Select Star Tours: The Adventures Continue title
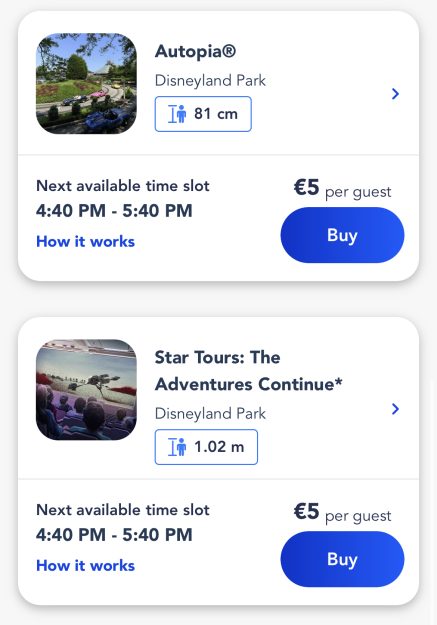 (248, 371)
